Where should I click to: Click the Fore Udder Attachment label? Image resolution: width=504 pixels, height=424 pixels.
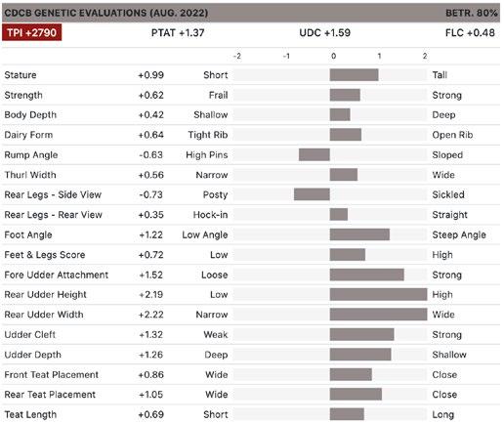click(x=57, y=275)
